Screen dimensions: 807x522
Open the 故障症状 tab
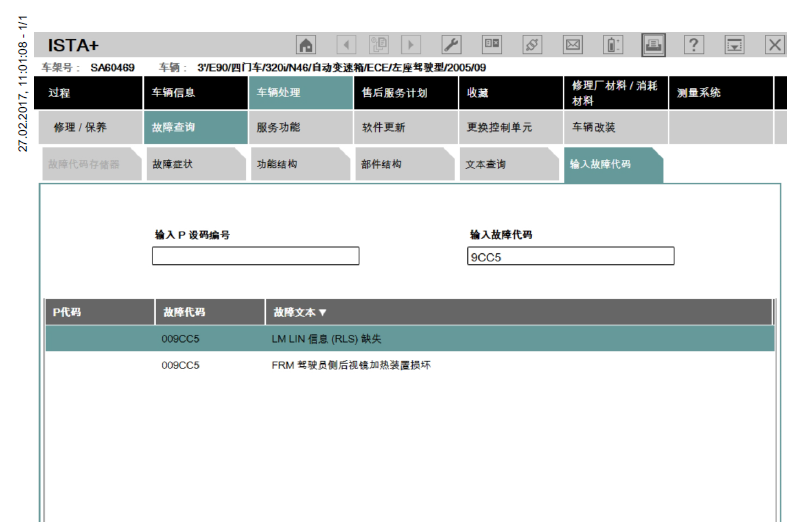pyautogui.click(x=196, y=164)
